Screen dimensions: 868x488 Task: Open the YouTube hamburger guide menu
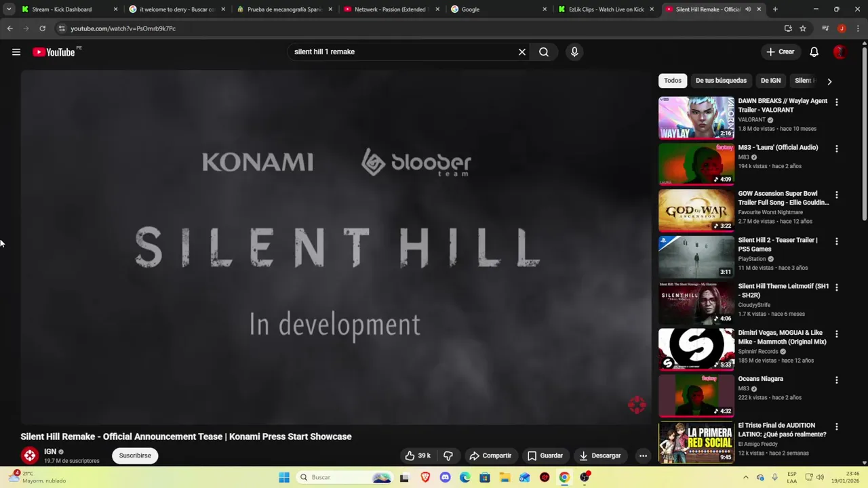click(x=16, y=52)
